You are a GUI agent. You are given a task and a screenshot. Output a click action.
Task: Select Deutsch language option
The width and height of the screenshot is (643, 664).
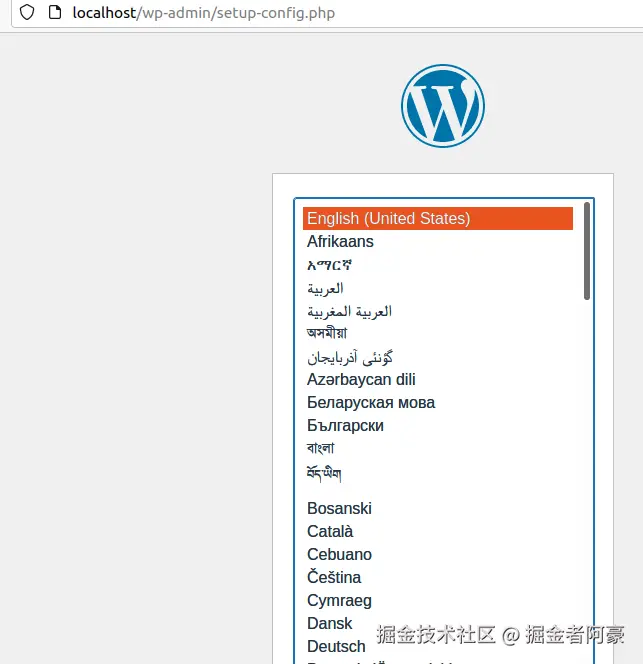pos(438,647)
